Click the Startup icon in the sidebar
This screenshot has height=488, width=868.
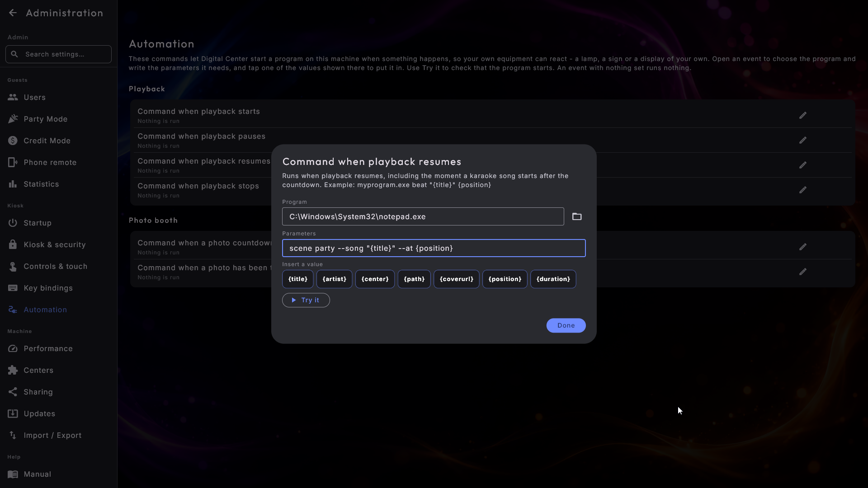(13, 223)
